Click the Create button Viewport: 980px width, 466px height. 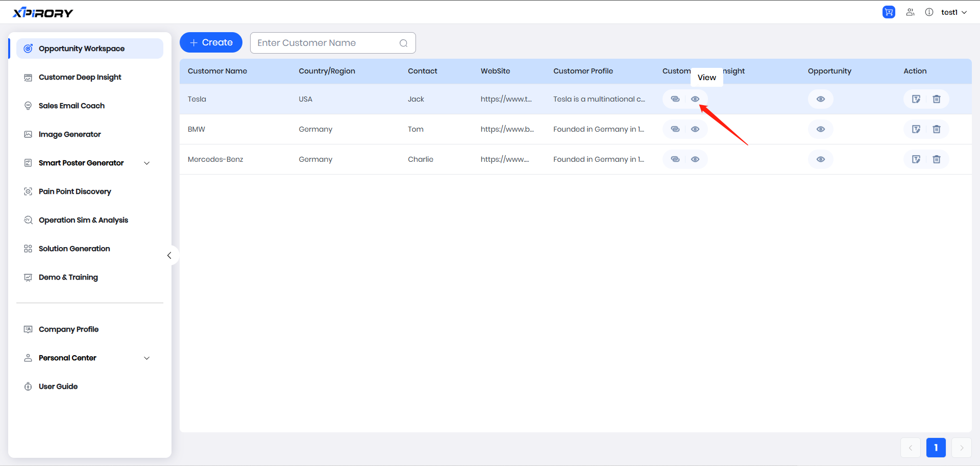tap(211, 42)
